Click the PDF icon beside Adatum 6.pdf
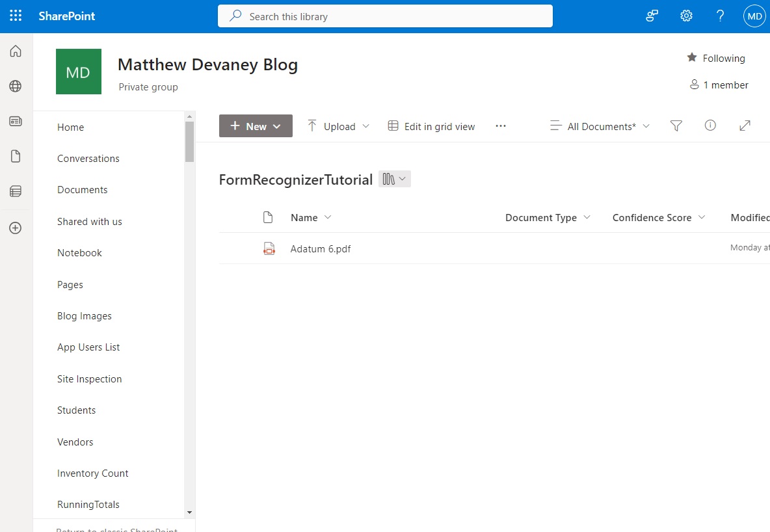This screenshot has width=770, height=532. click(269, 248)
